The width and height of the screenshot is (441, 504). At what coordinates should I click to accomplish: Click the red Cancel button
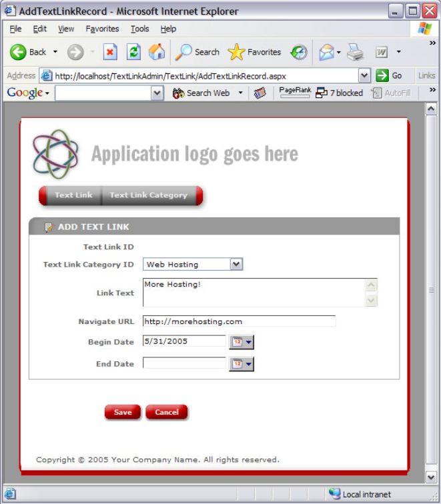[x=167, y=412]
